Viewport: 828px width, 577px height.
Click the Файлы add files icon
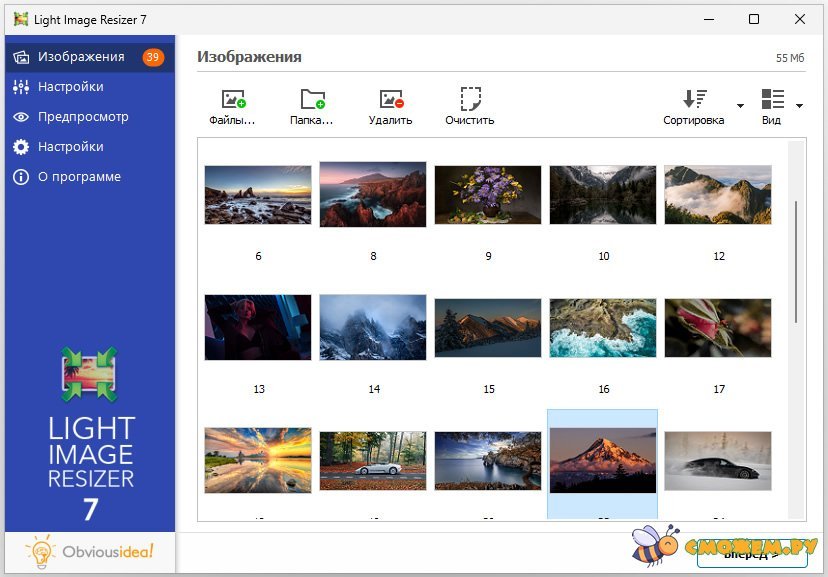pos(233,99)
